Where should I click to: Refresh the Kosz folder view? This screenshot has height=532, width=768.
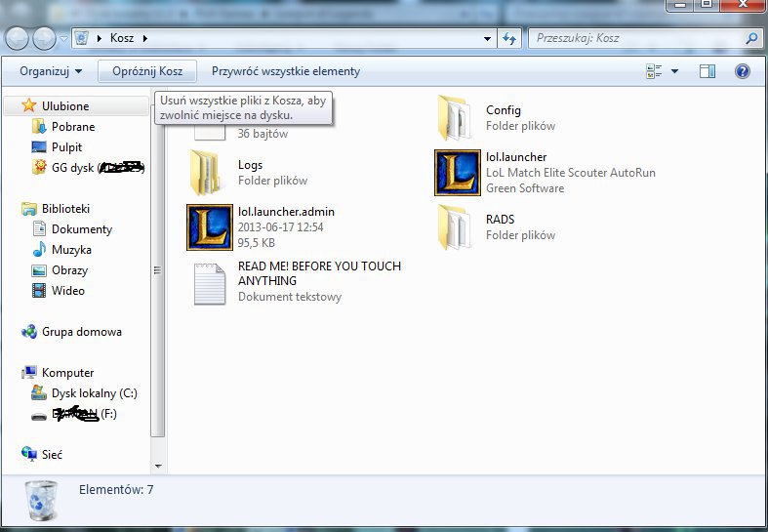tap(509, 38)
